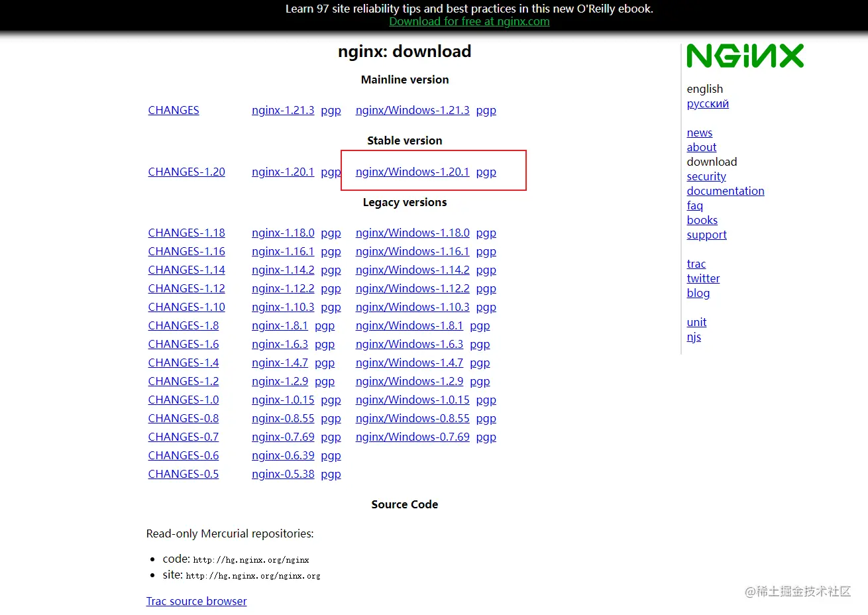Download nginx-1.10.3

click(x=283, y=307)
